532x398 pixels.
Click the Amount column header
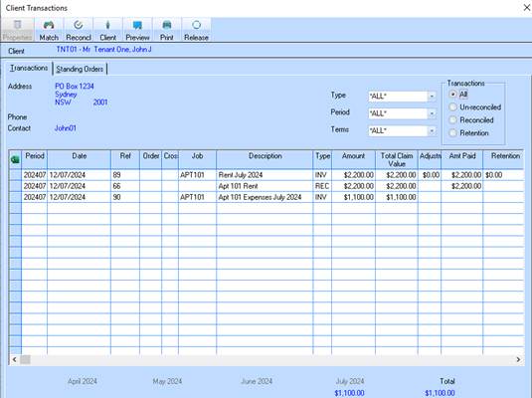[353, 159]
